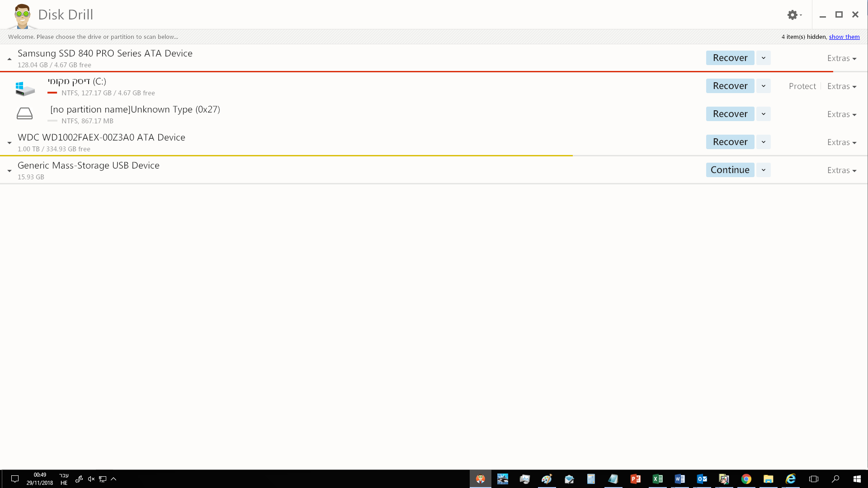Open recovery options dropdown for WDC drive
The height and width of the screenshot is (488, 868).
[764, 142]
